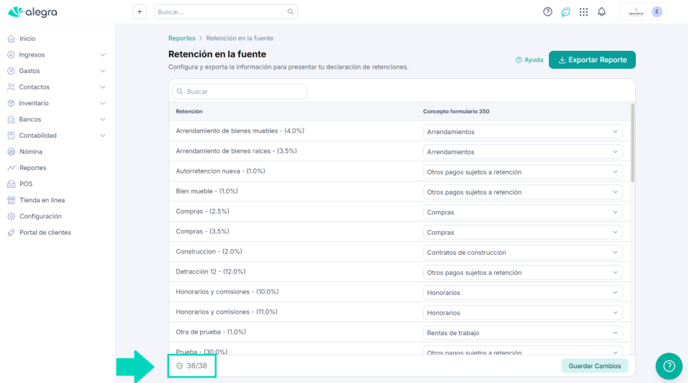
Task: Click the Autorretencion nueva - (1.0%) text
Action: (220, 171)
